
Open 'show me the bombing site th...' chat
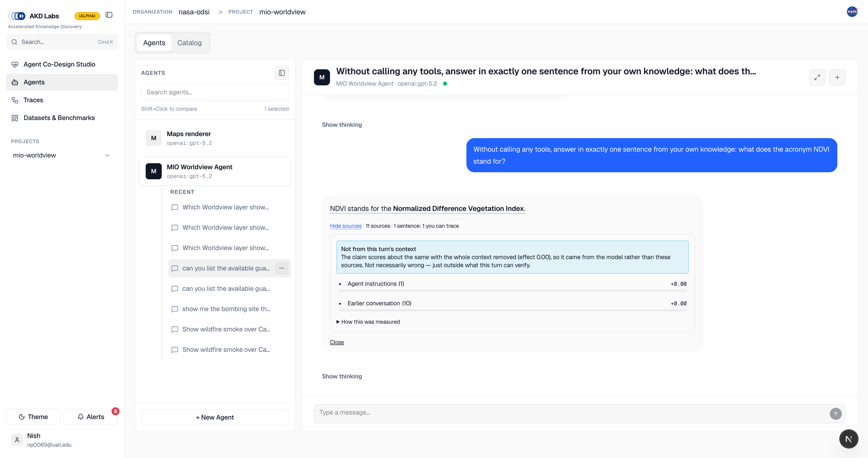(229, 309)
